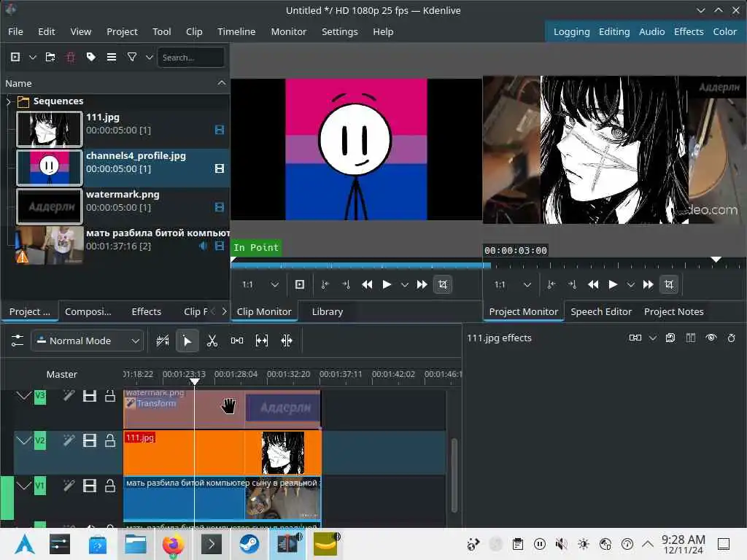Toggle edit mode crop icon in Project Monitor
Viewport: 747px width, 560px height.
pyautogui.click(x=669, y=285)
